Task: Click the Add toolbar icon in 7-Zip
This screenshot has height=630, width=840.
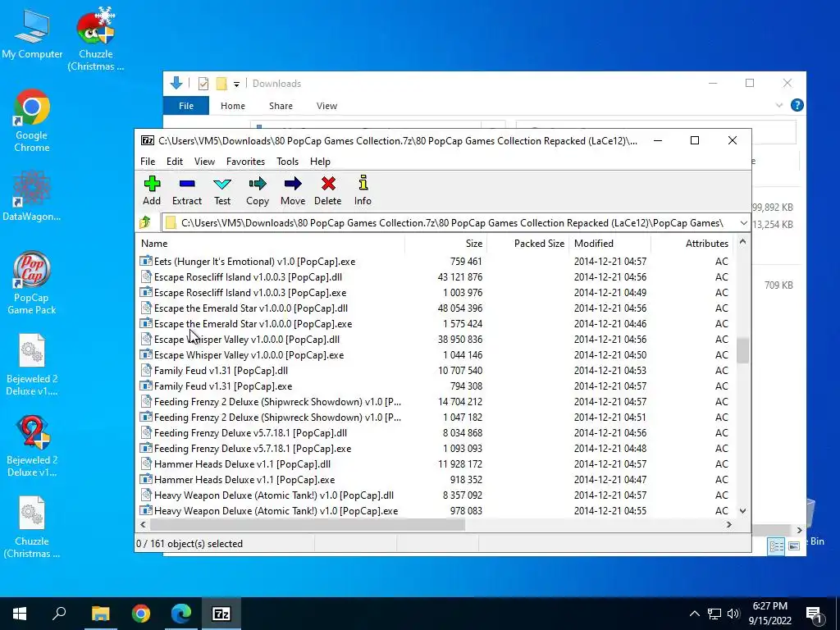Action: tap(152, 190)
